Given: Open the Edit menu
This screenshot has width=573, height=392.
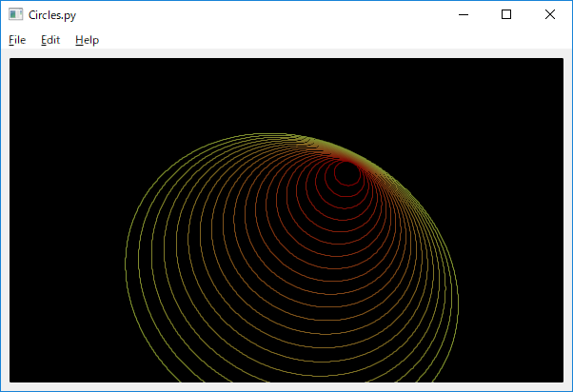Looking at the screenshot, I should [50, 40].
